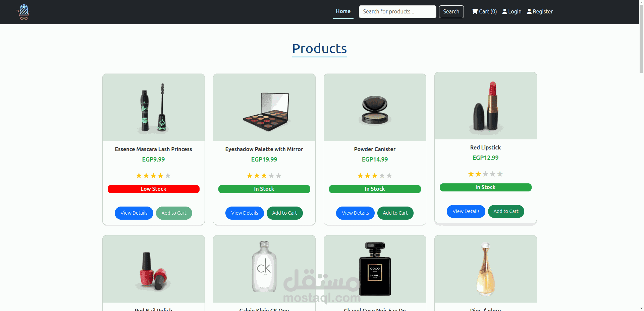View Details for Essence Mascara Lash Princess

(134, 213)
